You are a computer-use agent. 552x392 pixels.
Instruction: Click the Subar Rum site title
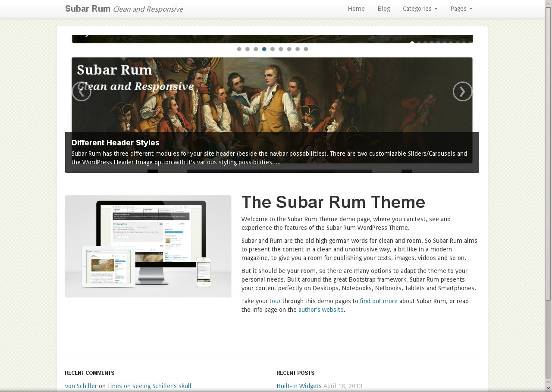(88, 9)
